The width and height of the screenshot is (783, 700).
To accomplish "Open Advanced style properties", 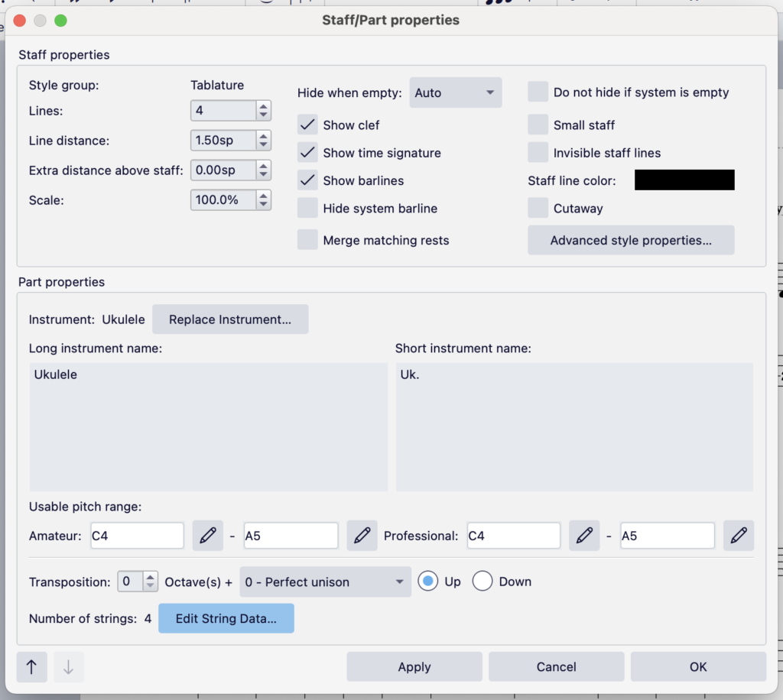I will pos(631,240).
